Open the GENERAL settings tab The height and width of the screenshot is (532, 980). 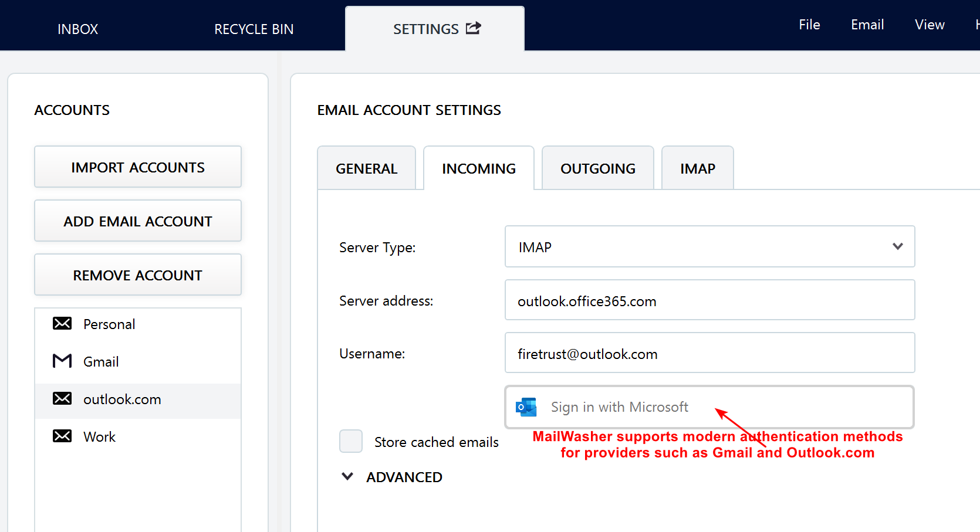tap(366, 168)
